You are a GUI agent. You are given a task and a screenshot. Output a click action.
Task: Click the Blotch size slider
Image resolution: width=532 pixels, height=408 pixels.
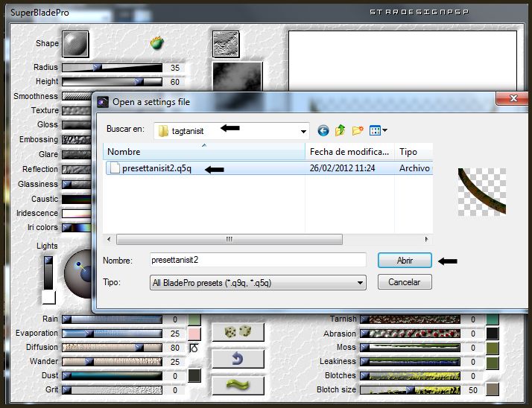[411, 390]
